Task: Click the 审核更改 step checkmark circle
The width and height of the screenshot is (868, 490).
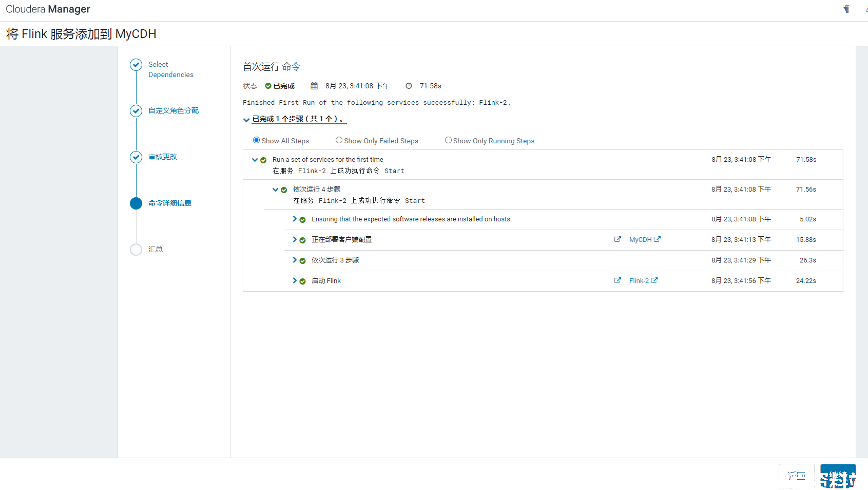Action: [136, 157]
